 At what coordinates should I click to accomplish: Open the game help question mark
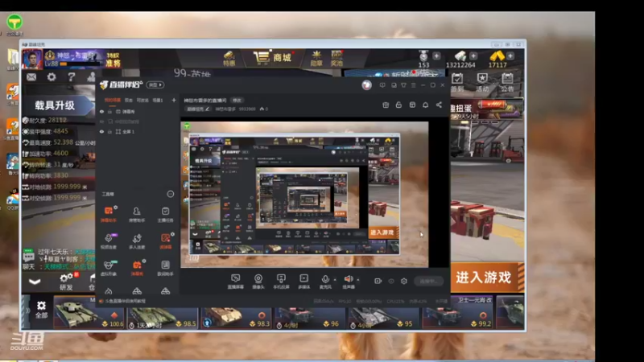pos(72,76)
